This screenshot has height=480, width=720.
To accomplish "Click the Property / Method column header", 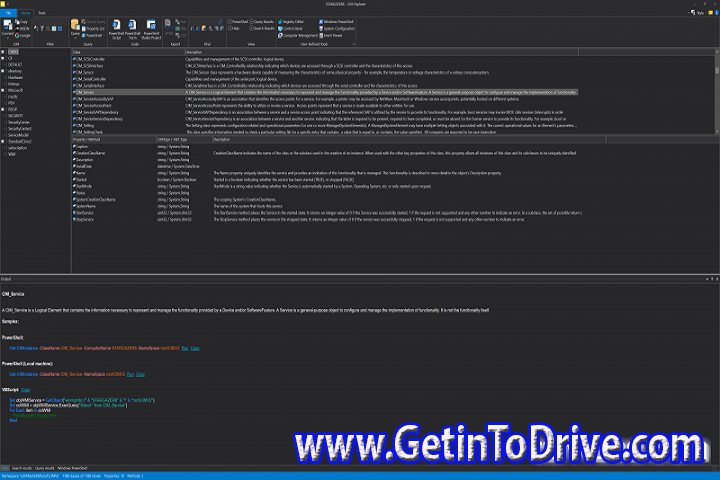I will coord(114,139).
